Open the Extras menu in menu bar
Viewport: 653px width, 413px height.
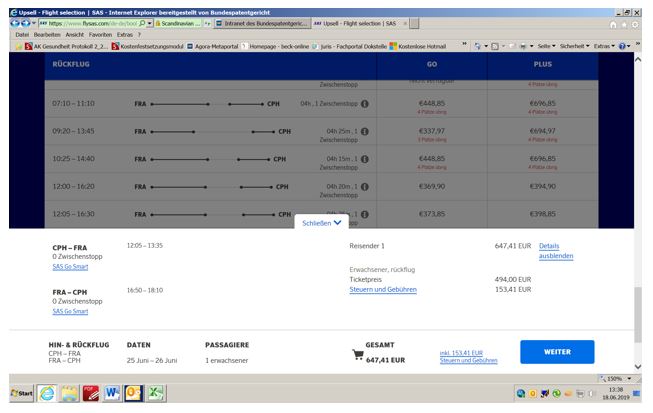[x=125, y=35]
